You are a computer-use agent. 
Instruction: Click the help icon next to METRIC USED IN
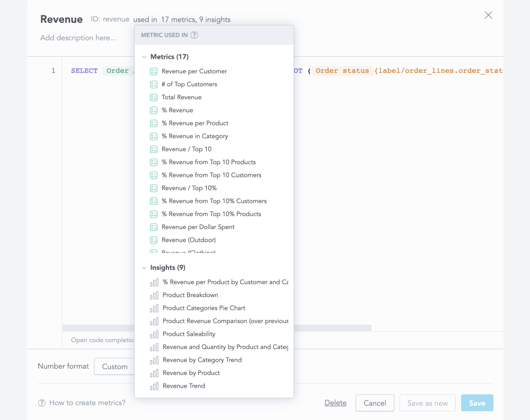[195, 35]
